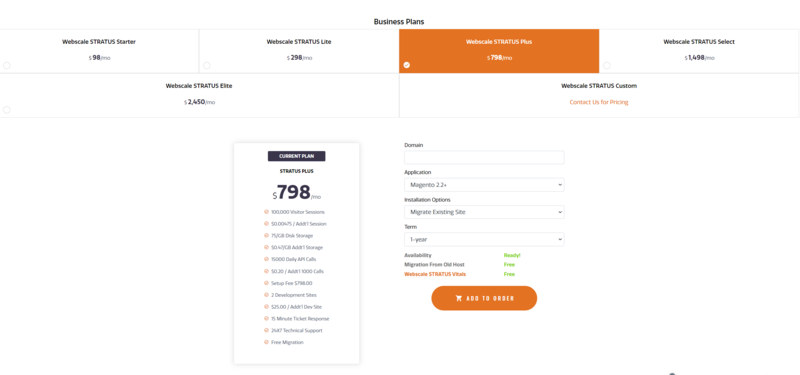This screenshot has height=375, width=800.
Task: Click the Free value beside Webscale STRATUS Vitals
Action: click(509, 274)
